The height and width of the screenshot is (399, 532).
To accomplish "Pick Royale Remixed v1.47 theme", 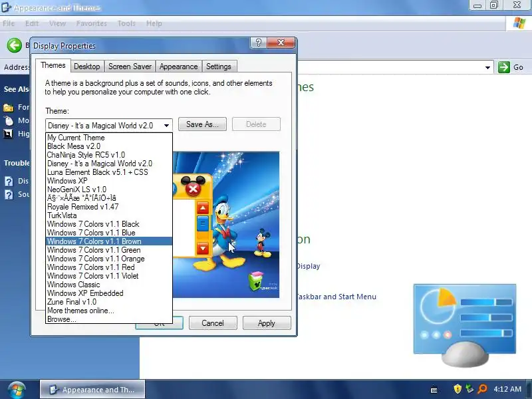I will 109,207.
